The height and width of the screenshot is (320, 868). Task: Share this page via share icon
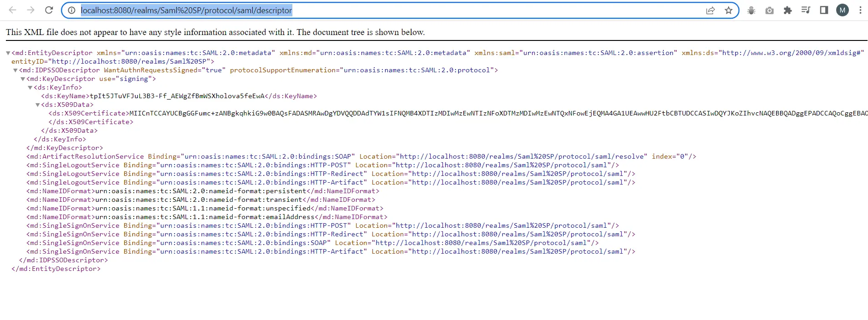[x=710, y=10]
